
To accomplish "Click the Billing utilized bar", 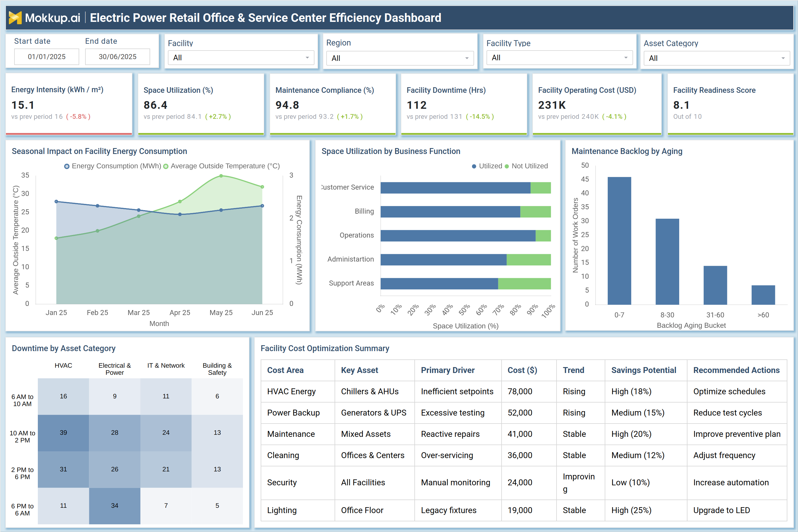I will [x=450, y=212].
